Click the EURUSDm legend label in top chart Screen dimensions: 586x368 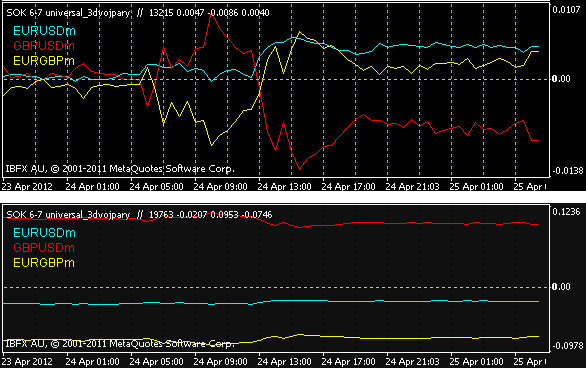44,31
